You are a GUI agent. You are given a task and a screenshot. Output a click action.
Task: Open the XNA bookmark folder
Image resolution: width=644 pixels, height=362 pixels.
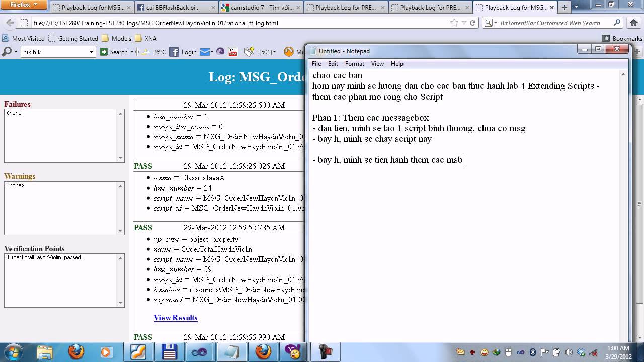pyautogui.click(x=145, y=38)
